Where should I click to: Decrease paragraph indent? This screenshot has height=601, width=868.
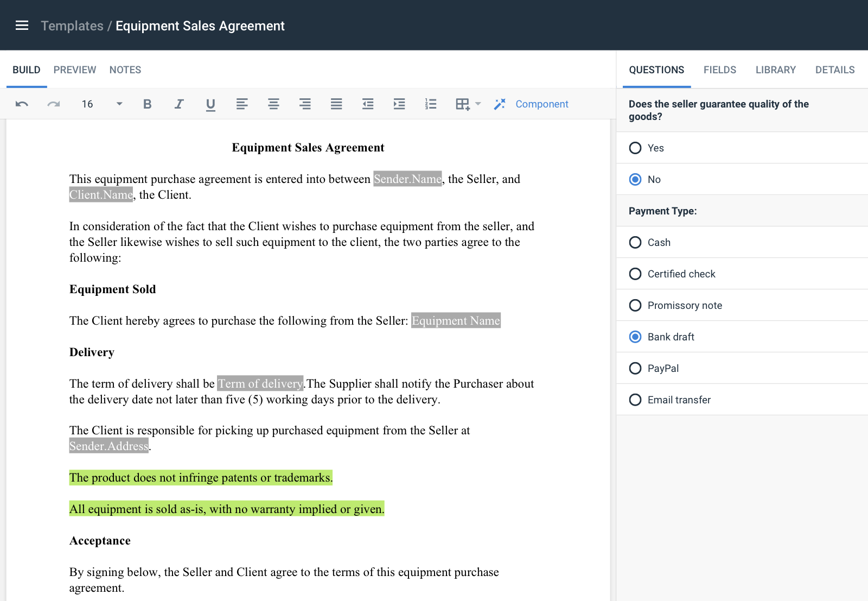coord(368,104)
